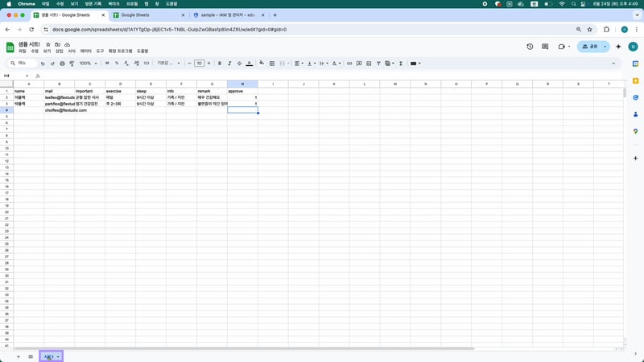Open the Gemini sparkle assistant
Image resolution: width=644 pixels, height=362 pixels.
[x=618, y=47]
